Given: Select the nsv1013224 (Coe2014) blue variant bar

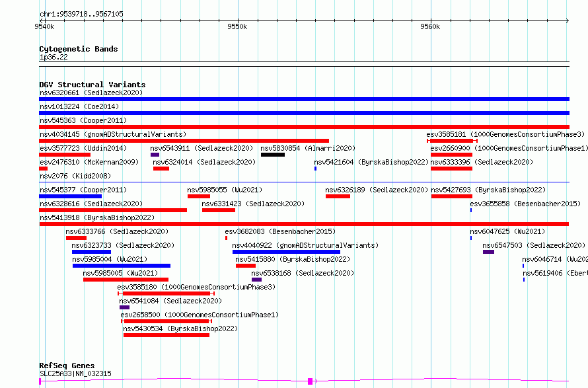Looking at the screenshot, I should coord(304,113).
